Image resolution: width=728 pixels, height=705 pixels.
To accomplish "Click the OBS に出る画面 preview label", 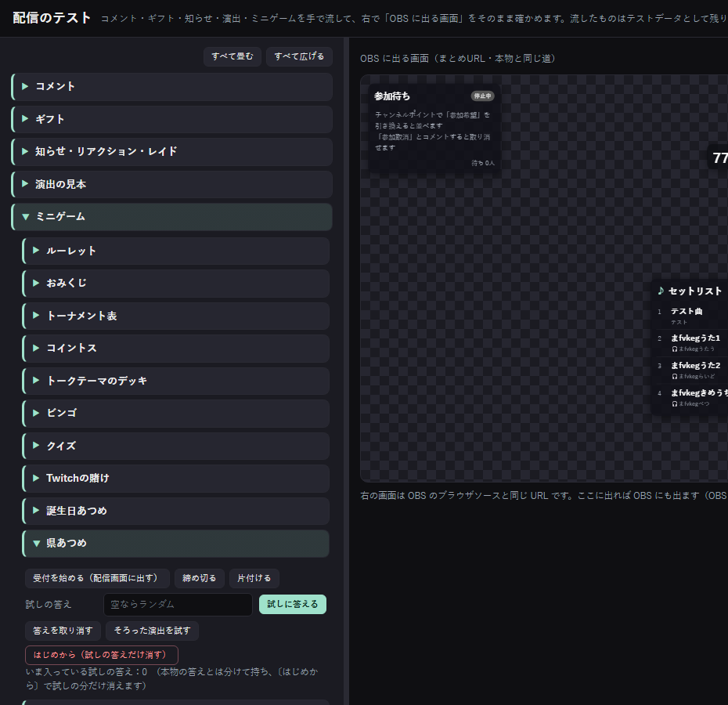I will 458,59.
